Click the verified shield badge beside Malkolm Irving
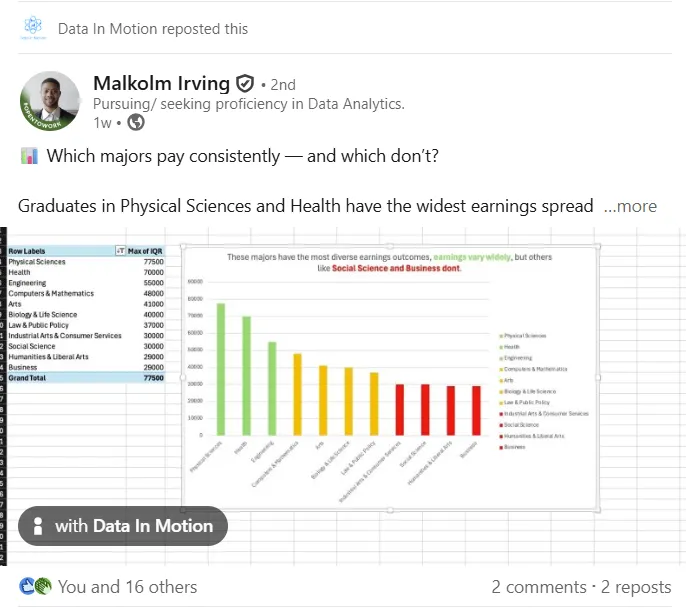The image size is (686, 613). (245, 84)
